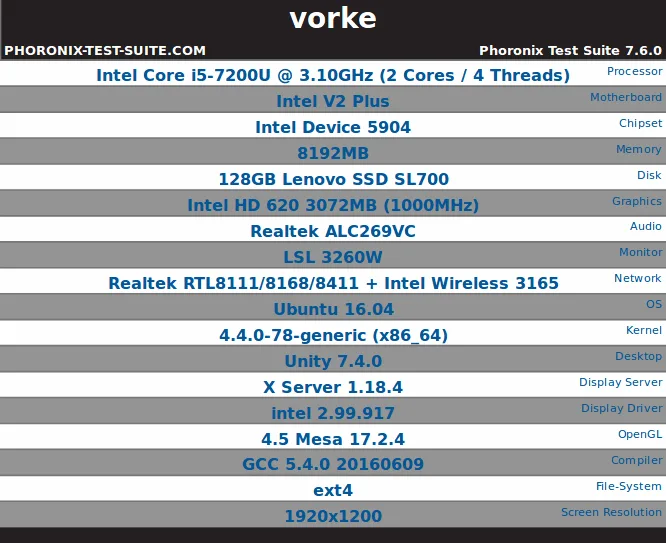Click 'Phoronix Test Suite 7.6.0' version text
Image resolution: width=666 pixels, height=543 pixels.
tap(570, 51)
